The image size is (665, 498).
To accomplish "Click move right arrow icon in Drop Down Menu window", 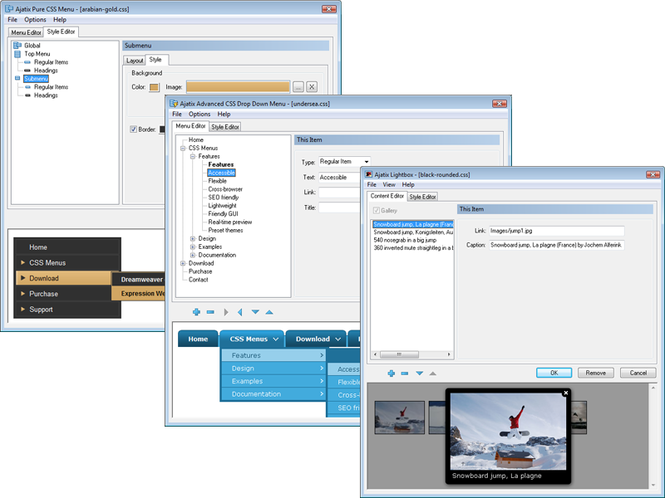I will point(226,312).
